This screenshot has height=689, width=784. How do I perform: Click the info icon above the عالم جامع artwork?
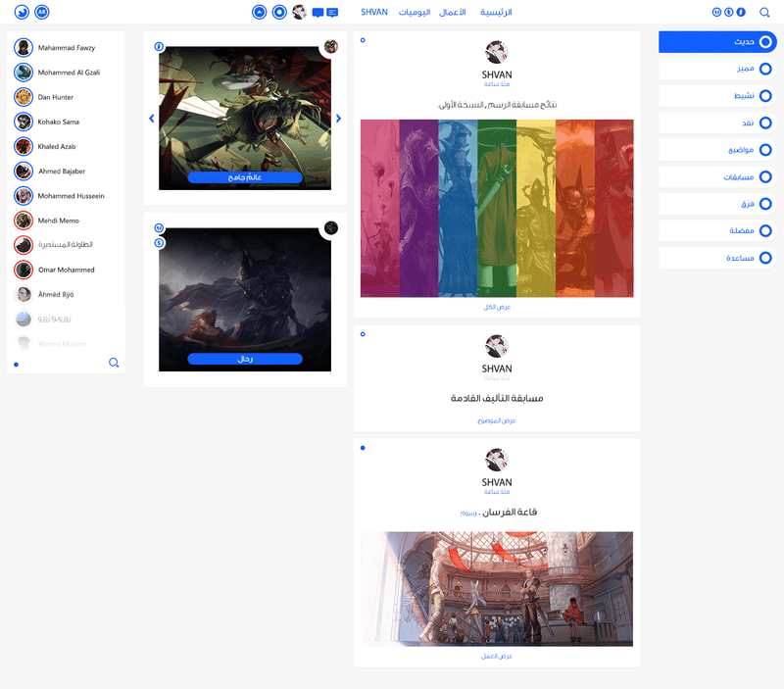pyautogui.click(x=159, y=46)
